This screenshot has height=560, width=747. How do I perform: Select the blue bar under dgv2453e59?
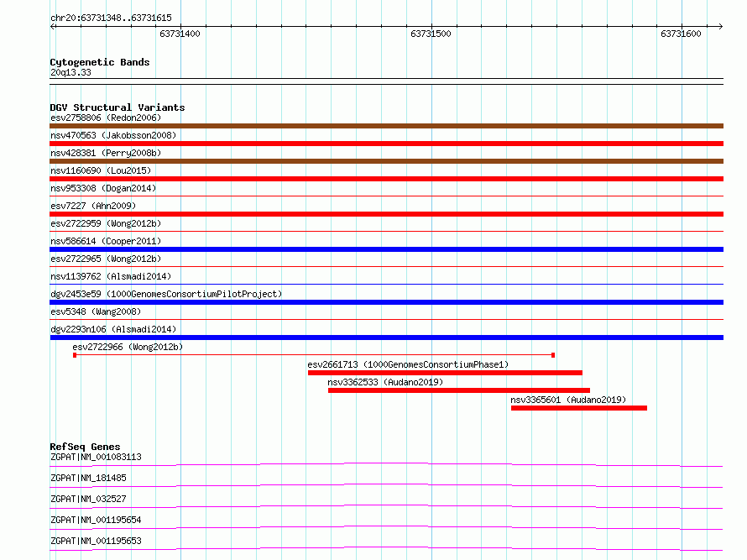[386, 302]
